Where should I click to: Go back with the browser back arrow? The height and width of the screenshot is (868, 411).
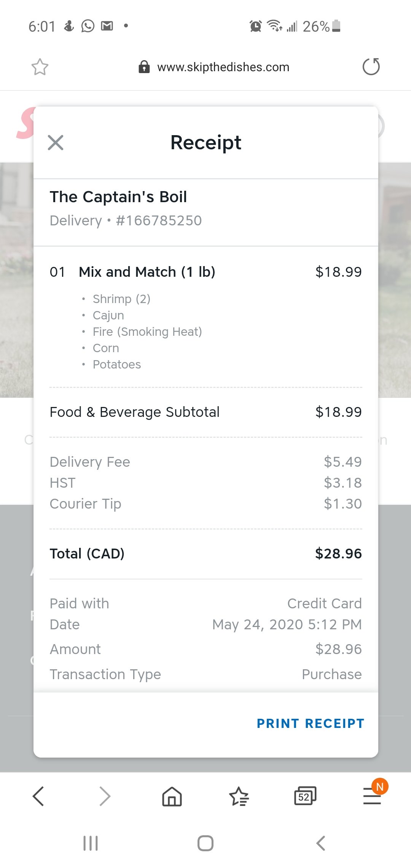(x=38, y=796)
